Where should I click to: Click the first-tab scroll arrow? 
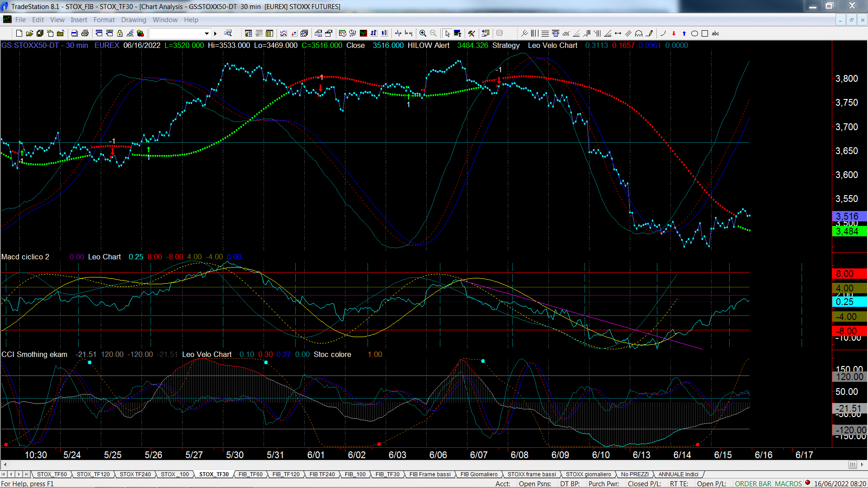click(x=4, y=474)
